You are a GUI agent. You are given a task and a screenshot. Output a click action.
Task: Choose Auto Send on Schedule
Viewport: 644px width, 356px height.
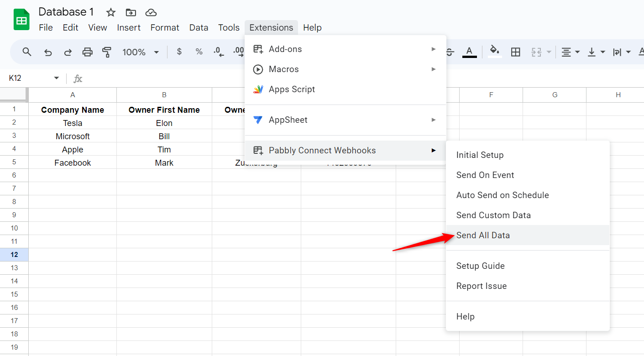(528, 195)
